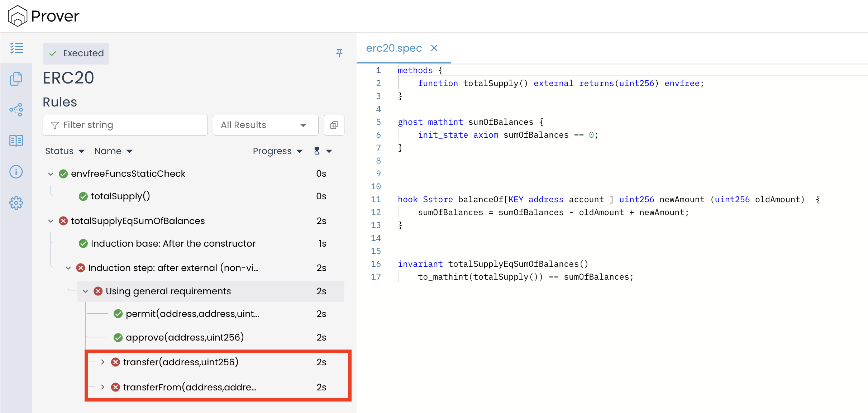Screen dimensions: 868x413
Task: Open settings gear in sidebar
Action: (x=16, y=203)
